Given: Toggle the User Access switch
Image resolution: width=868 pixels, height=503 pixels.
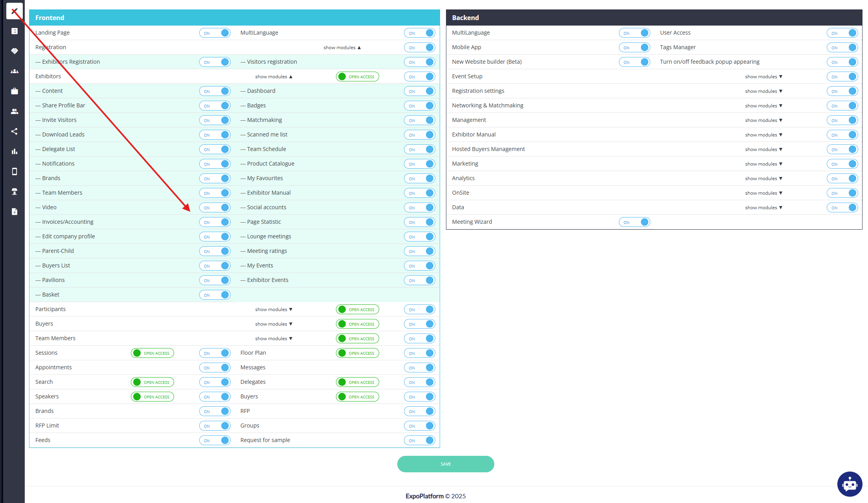Looking at the screenshot, I should click(x=842, y=33).
